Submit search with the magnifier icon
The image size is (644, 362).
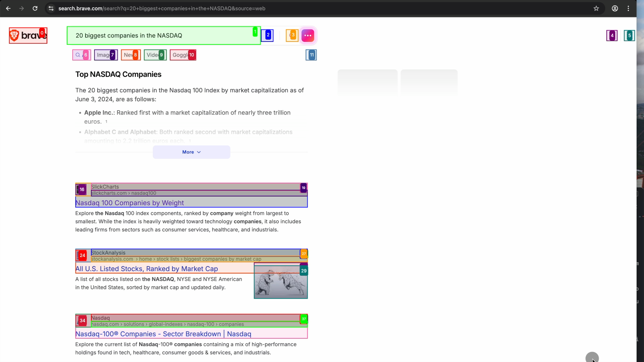click(267, 36)
